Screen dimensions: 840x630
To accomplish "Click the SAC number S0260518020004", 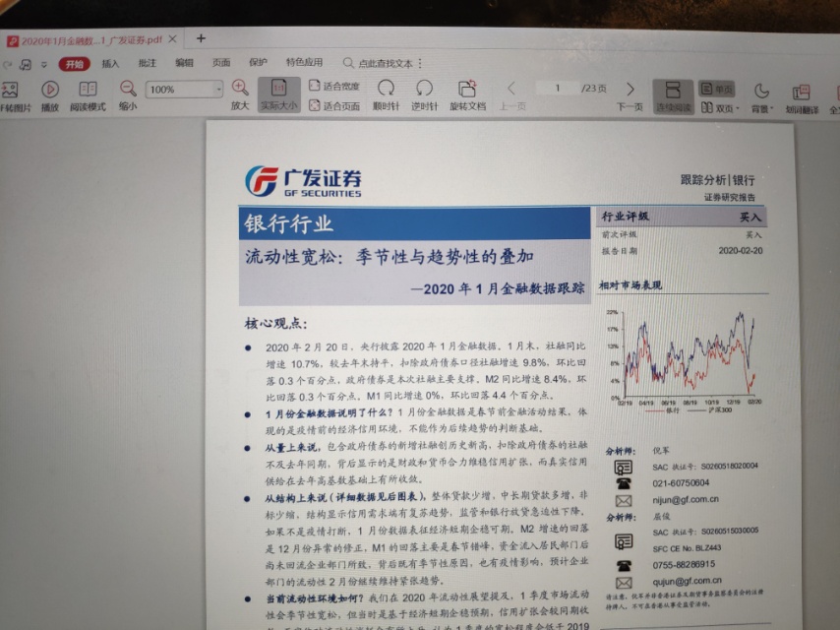I will coord(729,466).
